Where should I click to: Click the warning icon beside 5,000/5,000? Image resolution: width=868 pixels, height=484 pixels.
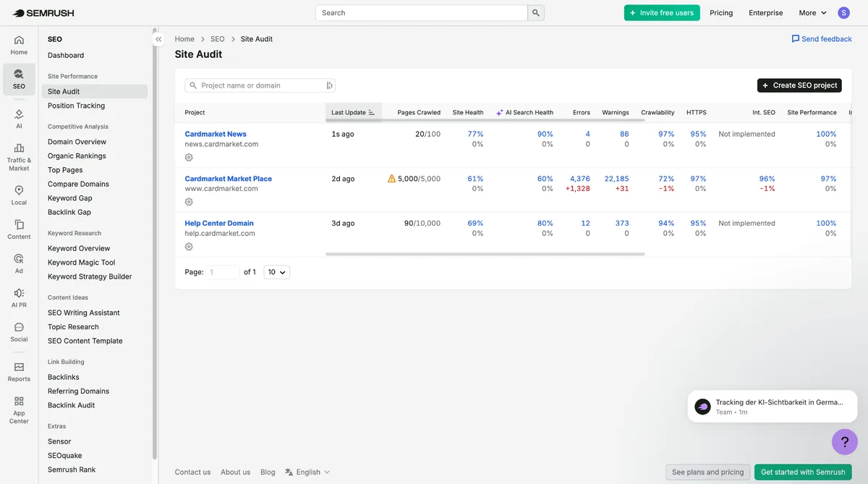tap(391, 179)
